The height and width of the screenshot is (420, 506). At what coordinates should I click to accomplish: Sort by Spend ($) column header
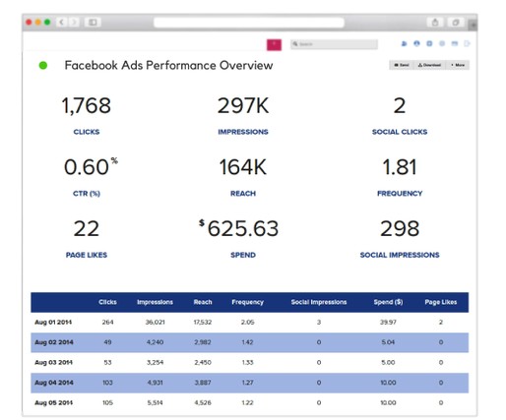coord(388,302)
